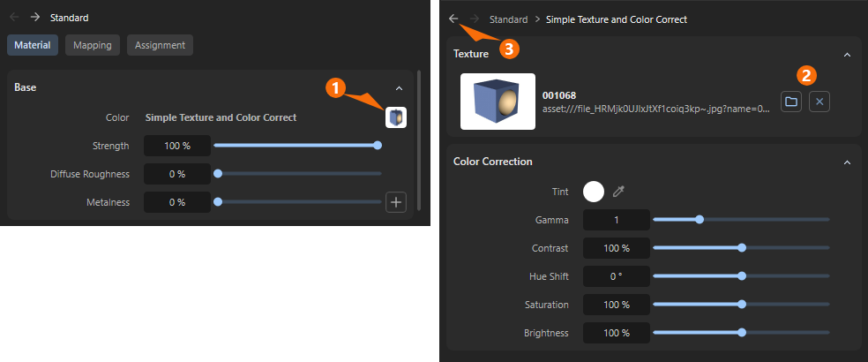
Task: Click the Diffuse Roughness slider handle
Action: click(x=218, y=174)
